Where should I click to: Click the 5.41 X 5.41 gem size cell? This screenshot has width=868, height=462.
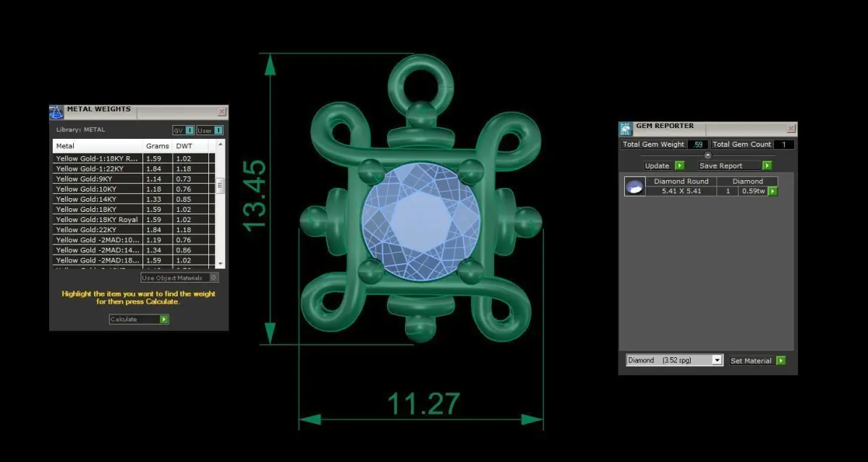pos(681,192)
